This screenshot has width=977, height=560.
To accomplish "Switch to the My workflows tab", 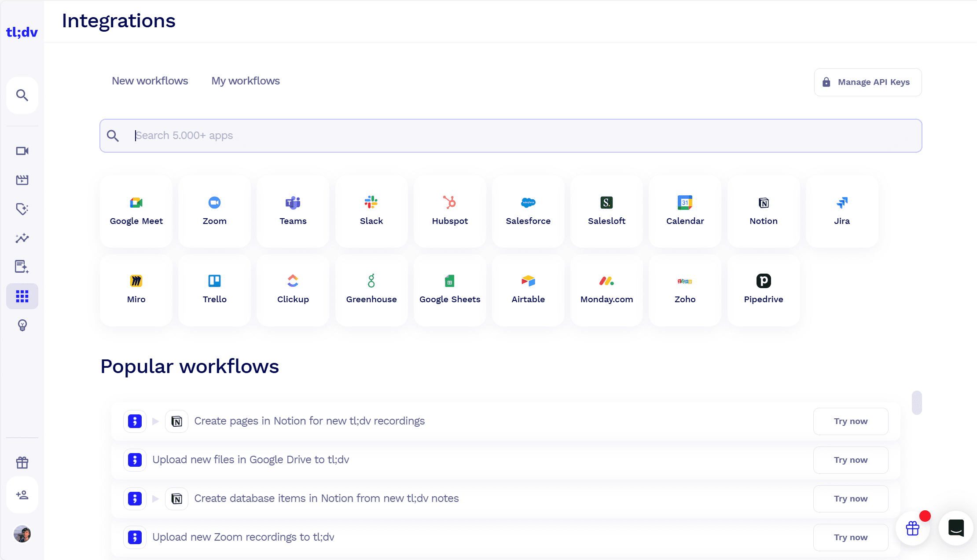I will tap(246, 81).
